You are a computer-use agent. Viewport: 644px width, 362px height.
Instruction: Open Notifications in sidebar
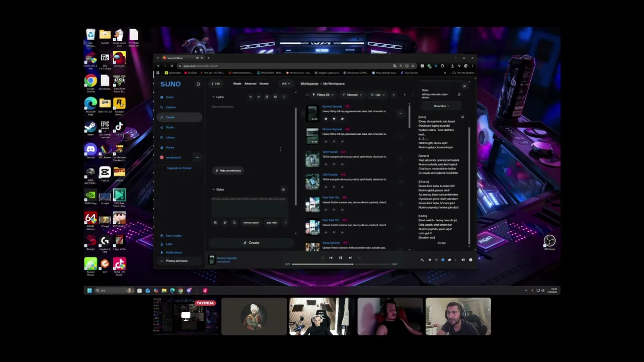tap(174, 252)
